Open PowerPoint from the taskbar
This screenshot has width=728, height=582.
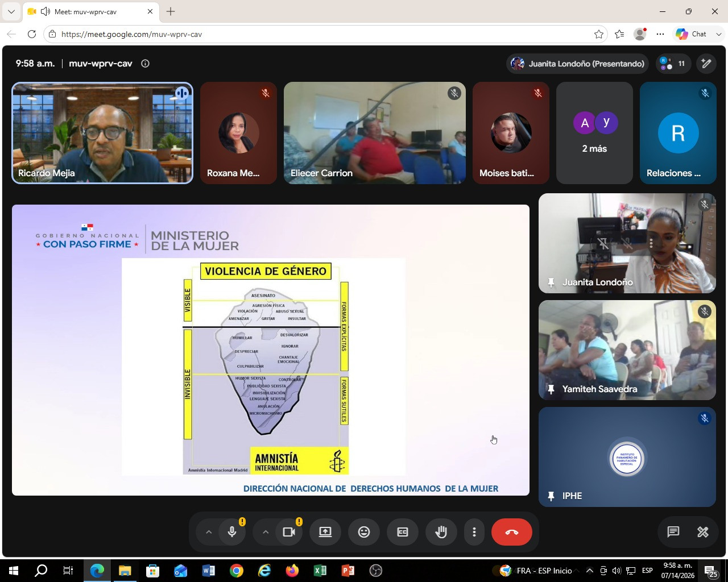pyautogui.click(x=348, y=571)
